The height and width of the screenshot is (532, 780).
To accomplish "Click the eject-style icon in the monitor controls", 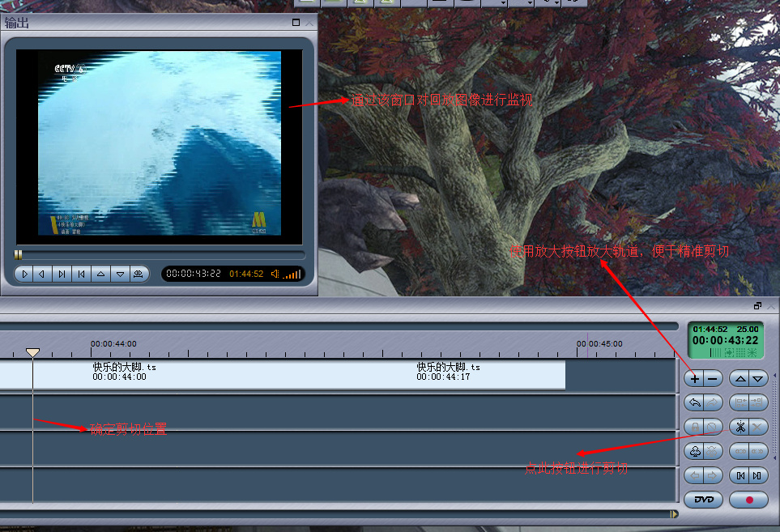I will point(139,275).
